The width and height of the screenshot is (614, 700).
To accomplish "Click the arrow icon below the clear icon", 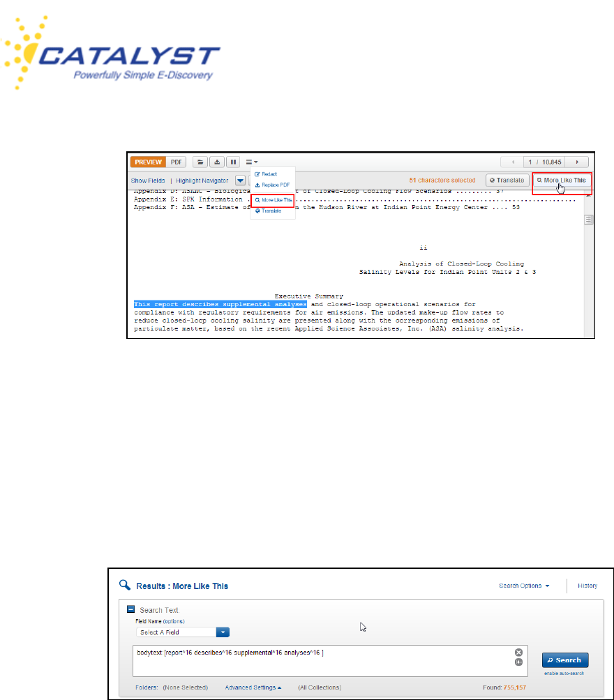I will click(x=518, y=662).
